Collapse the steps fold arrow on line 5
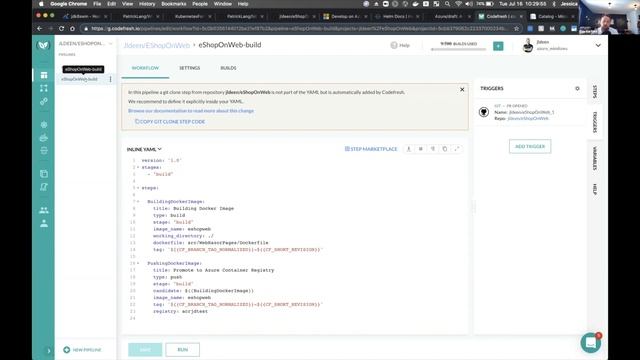Screen dimensions: 640x360 pos(138,188)
